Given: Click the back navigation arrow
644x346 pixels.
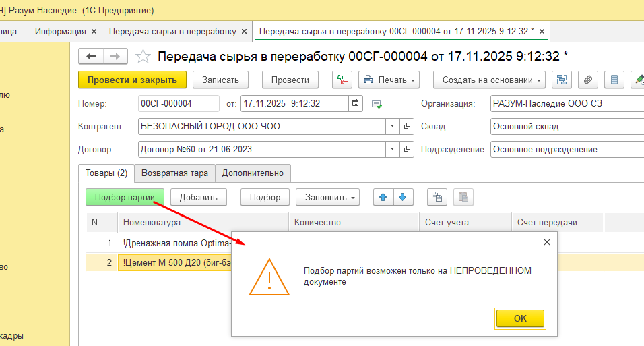Looking at the screenshot, I should tap(91, 57).
